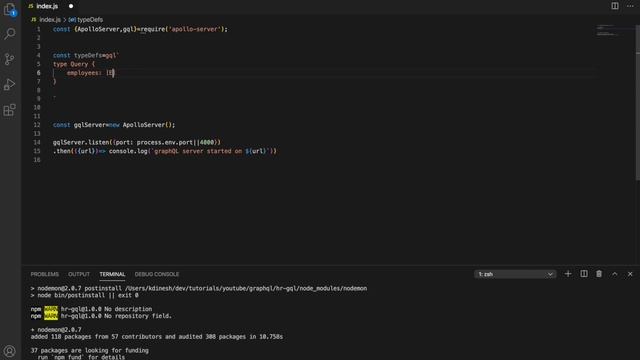Click 'added 118 packages' terminal line

click(x=157, y=337)
